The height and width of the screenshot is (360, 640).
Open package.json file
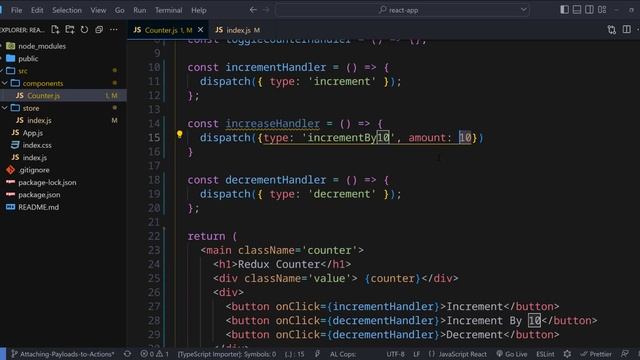coord(39,194)
